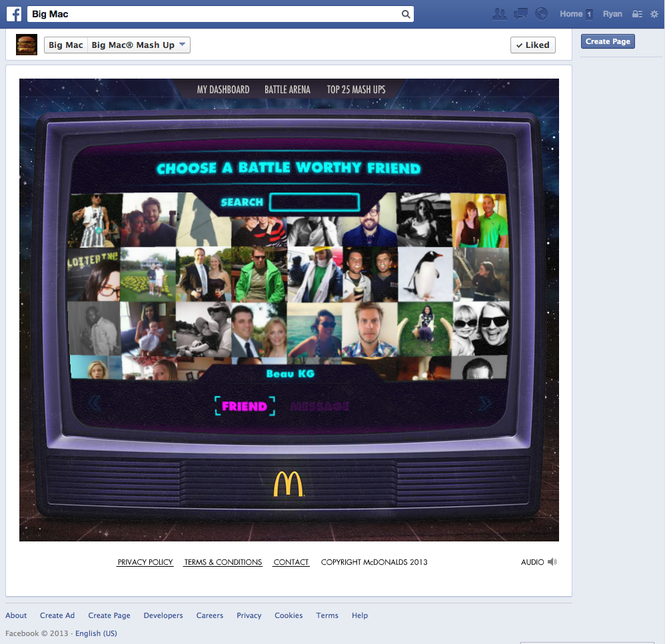
Task: Go to Facebook Home
Action: click(571, 14)
